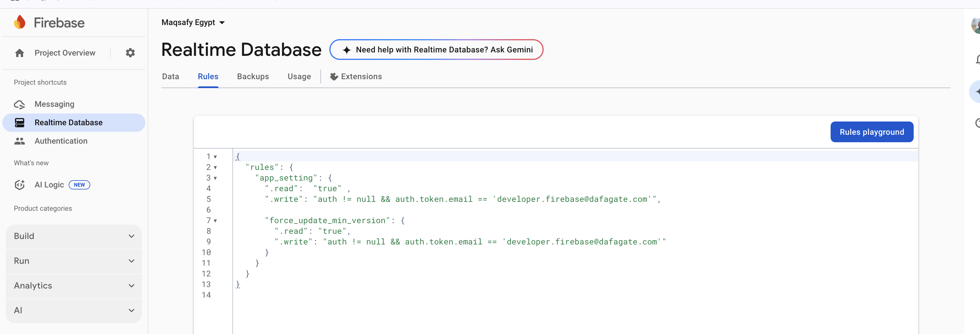Collapse code fold arrow on line 1
Image resolution: width=980 pixels, height=334 pixels.
tap(215, 157)
